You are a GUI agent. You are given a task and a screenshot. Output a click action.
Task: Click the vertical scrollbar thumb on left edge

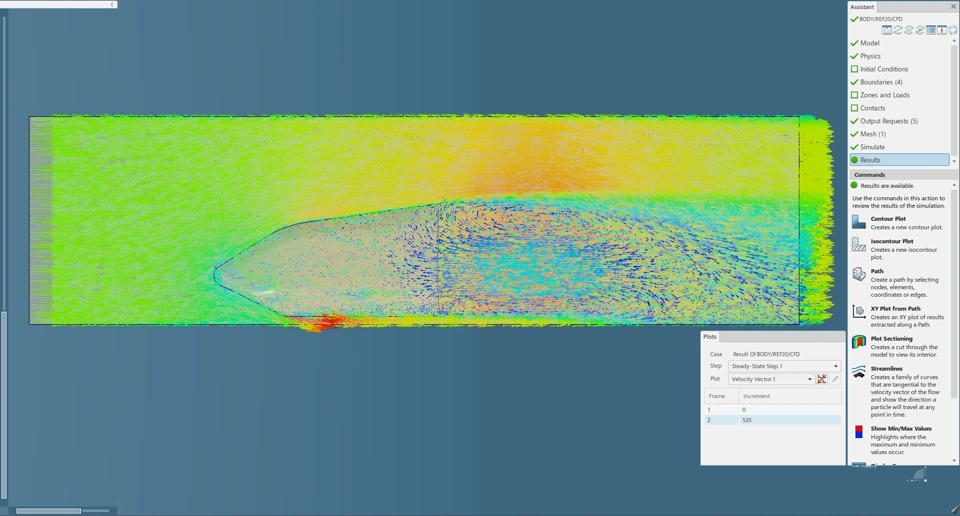pyautogui.click(x=4, y=404)
